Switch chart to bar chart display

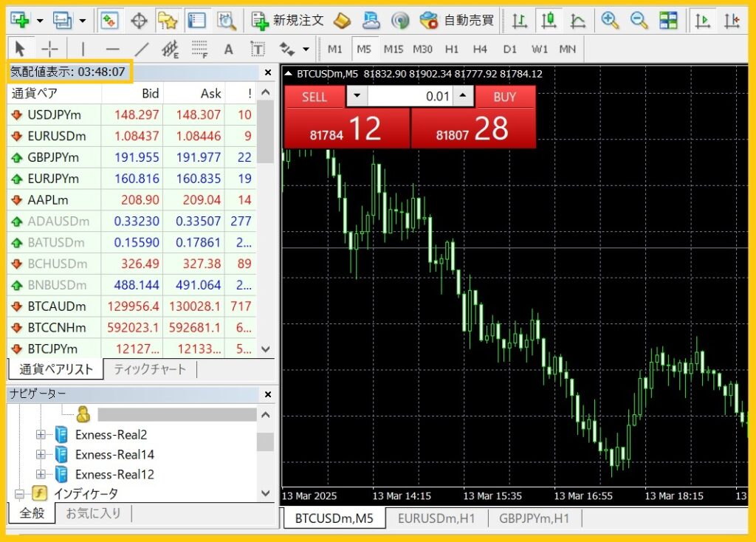(x=520, y=20)
